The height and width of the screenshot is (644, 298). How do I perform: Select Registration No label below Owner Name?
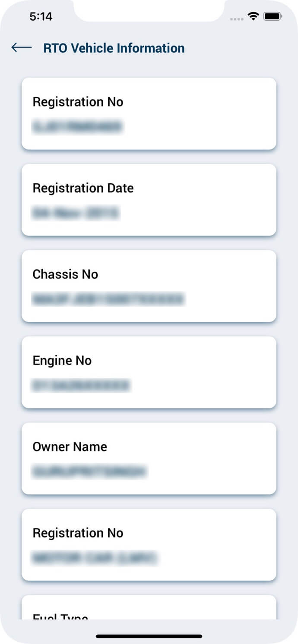(78, 533)
